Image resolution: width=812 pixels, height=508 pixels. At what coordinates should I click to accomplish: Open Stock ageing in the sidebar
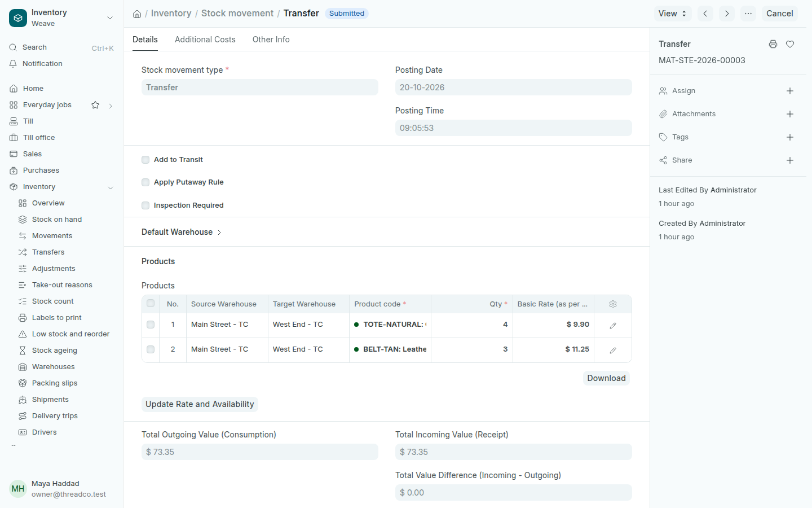pyautogui.click(x=55, y=351)
